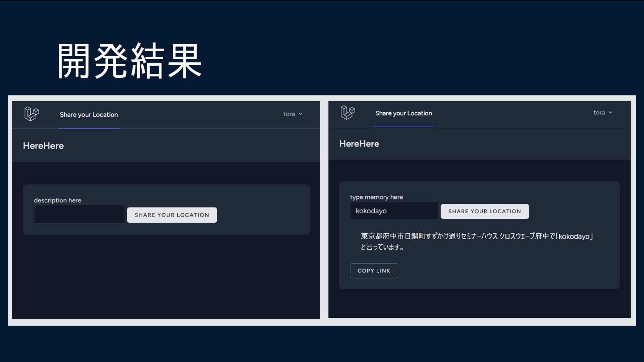Screen dimensions: 644x362
Task: Focus the empty description input field
Action: click(79, 215)
